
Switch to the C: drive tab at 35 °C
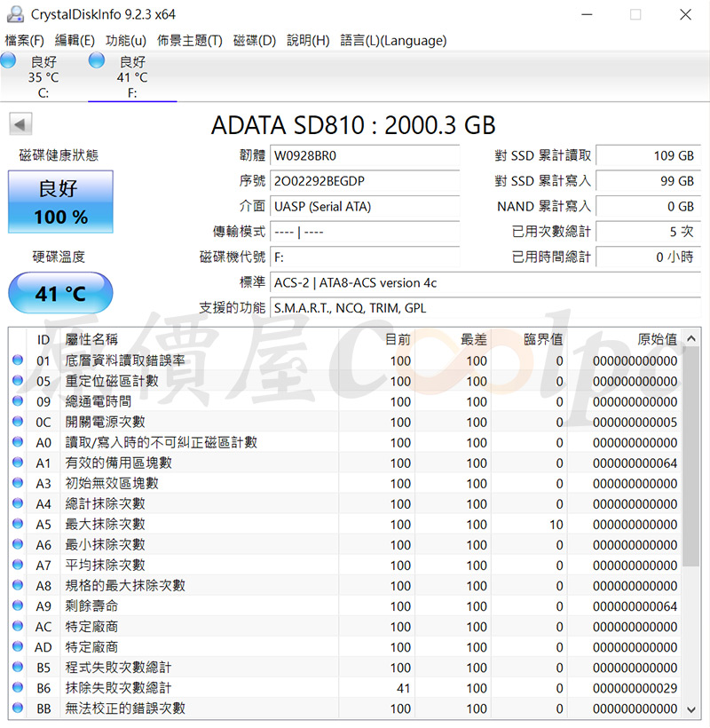coord(43,76)
